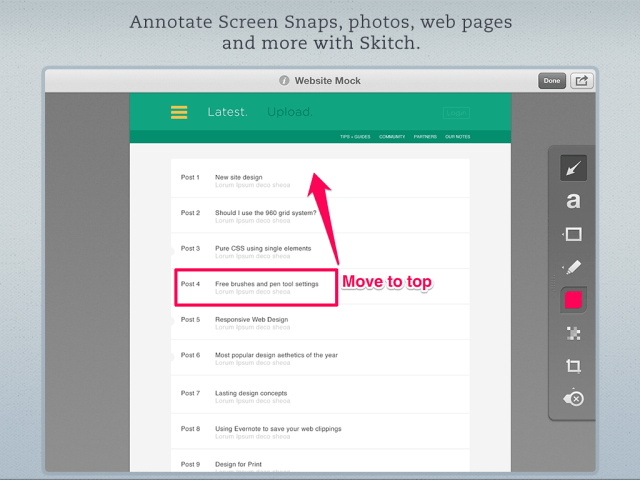Viewport: 640px width, 480px height.
Task: Pick the Pen marker tool
Action: point(573,267)
